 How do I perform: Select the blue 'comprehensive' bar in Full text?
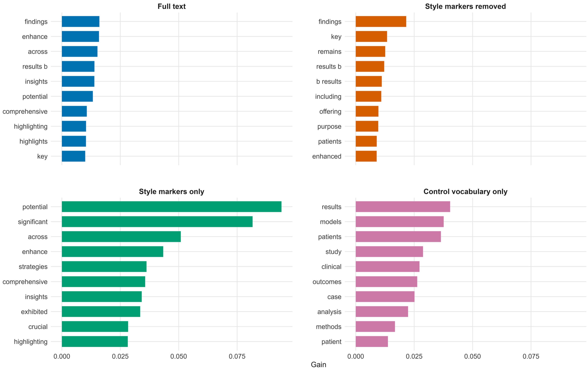click(x=74, y=111)
